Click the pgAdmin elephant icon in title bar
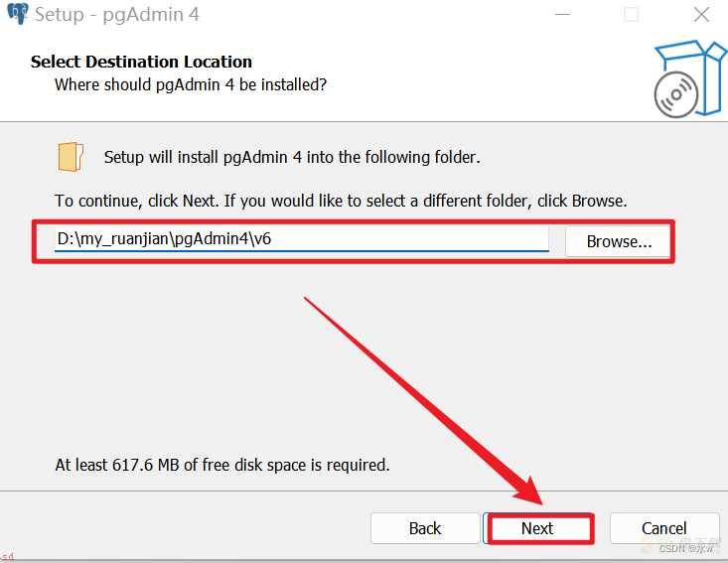 point(18,14)
